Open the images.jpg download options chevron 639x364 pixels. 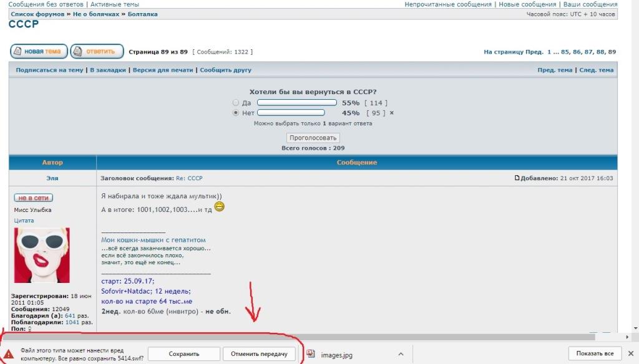pyautogui.click(x=401, y=354)
